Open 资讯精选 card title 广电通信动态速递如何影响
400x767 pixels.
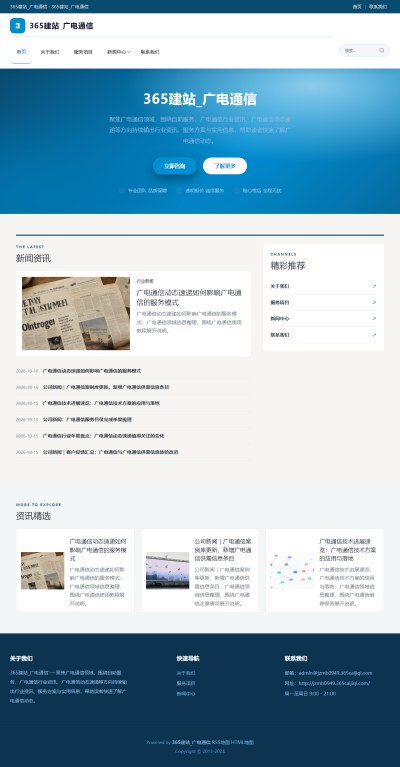click(x=98, y=550)
